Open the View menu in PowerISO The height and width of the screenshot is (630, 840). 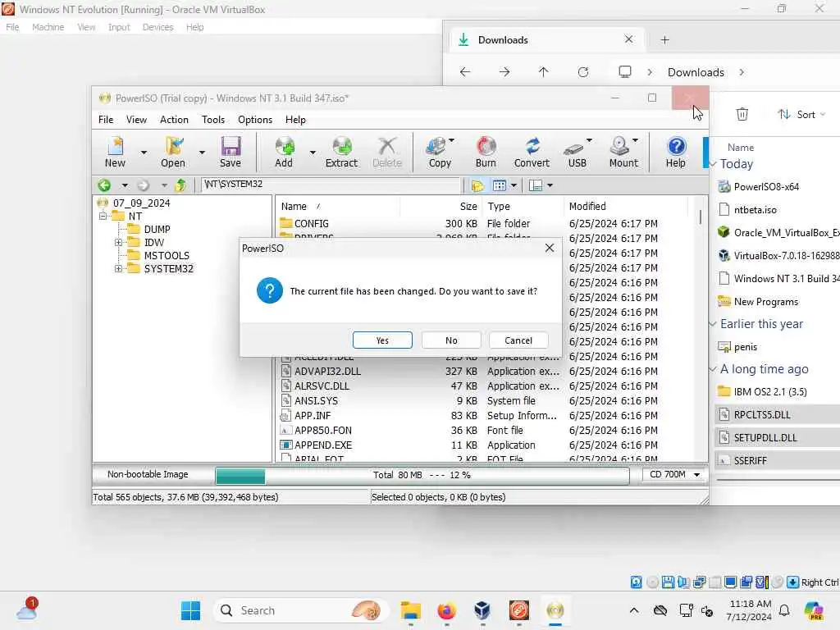(136, 120)
